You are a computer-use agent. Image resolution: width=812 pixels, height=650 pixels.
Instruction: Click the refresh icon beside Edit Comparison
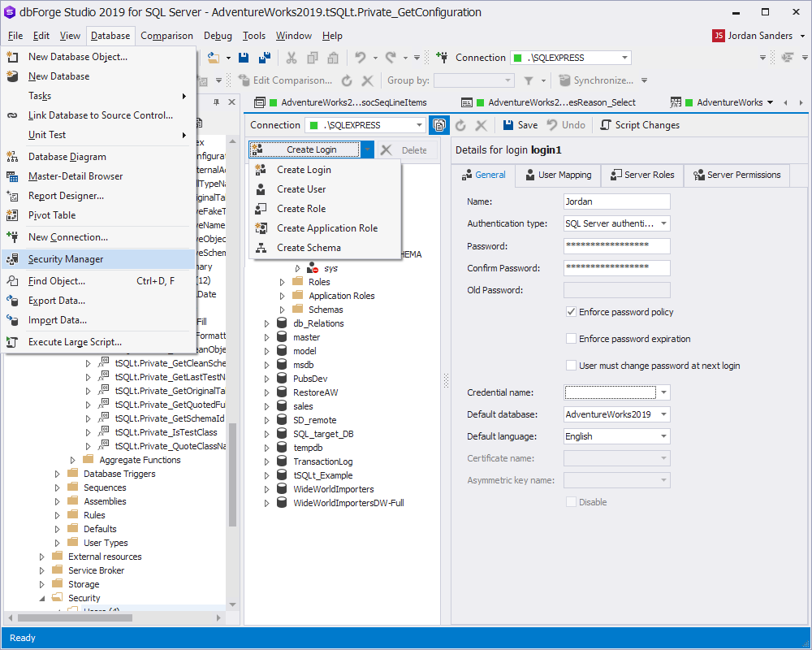[x=347, y=80]
